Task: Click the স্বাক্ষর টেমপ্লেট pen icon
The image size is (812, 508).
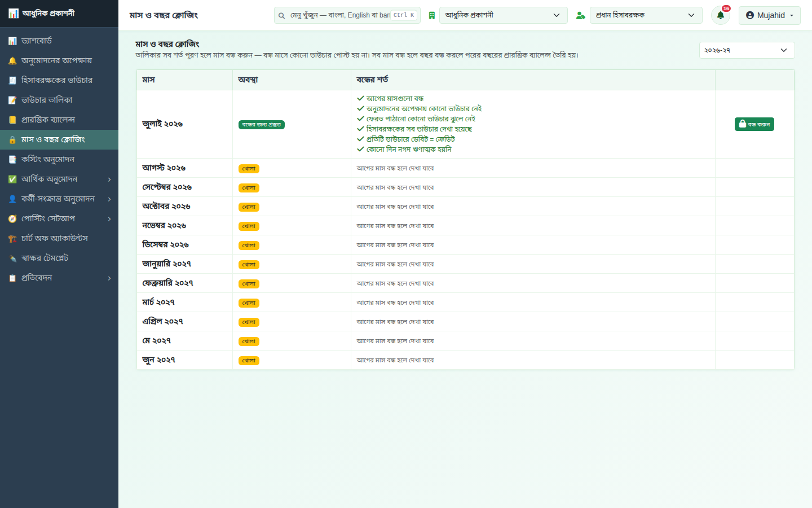Action: point(12,258)
